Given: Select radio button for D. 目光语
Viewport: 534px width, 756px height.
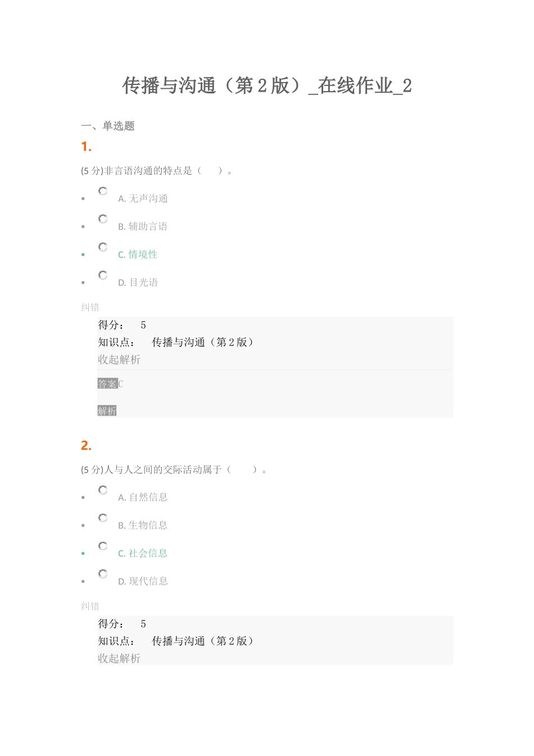Looking at the screenshot, I should 103,275.
